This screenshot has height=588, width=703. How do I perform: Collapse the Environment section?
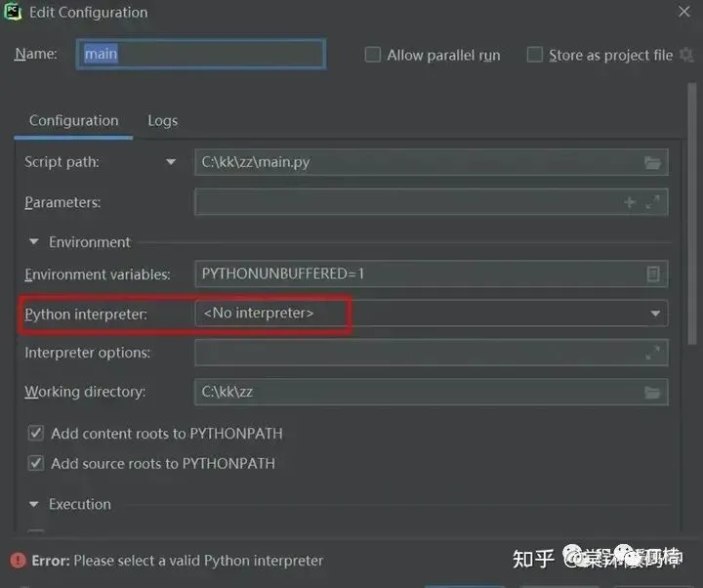(x=34, y=242)
